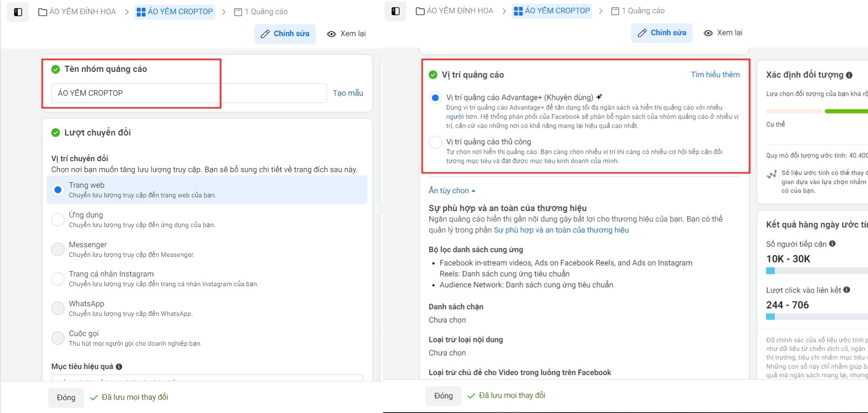
Task: Open ÁO YẾM ĐÍNH HOA campaign in right breadcrumb
Action: [x=454, y=11]
